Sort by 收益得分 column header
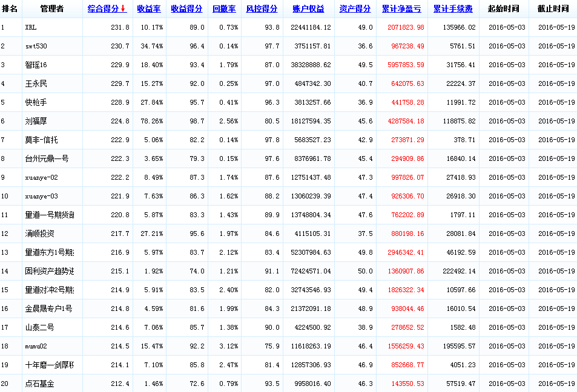 coord(186,9)
